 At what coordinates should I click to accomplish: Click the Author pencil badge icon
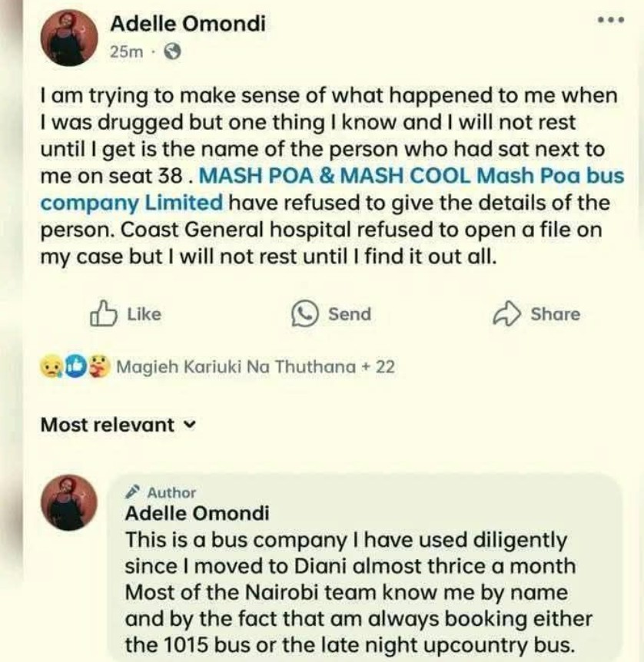pos(133,492)
